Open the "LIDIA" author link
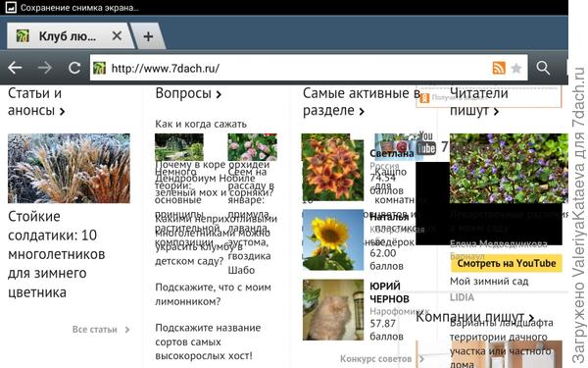The height and width of the screenshot is (368, 588). coord(462,297)
